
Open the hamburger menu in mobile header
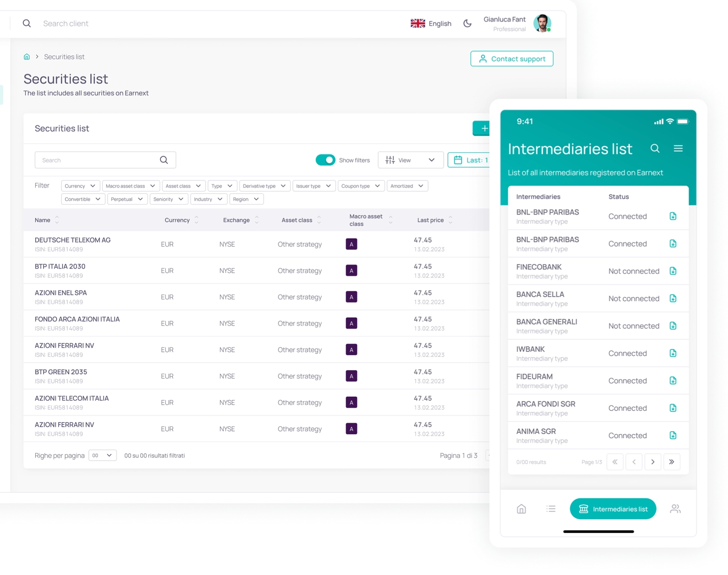678,149
